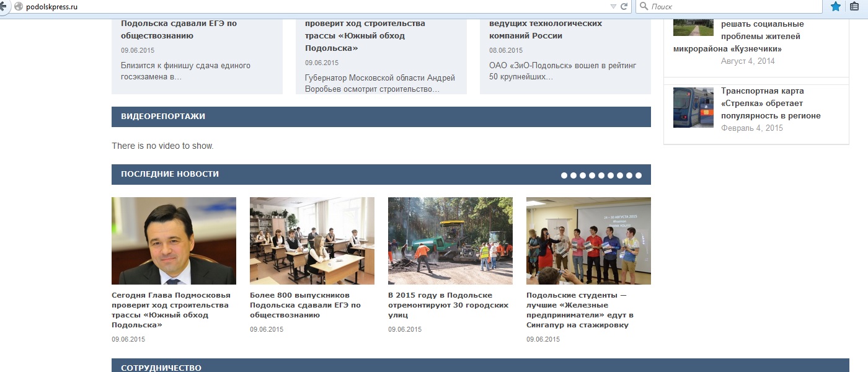Open the classroom exam photo thumbnail

coord(312,241)
